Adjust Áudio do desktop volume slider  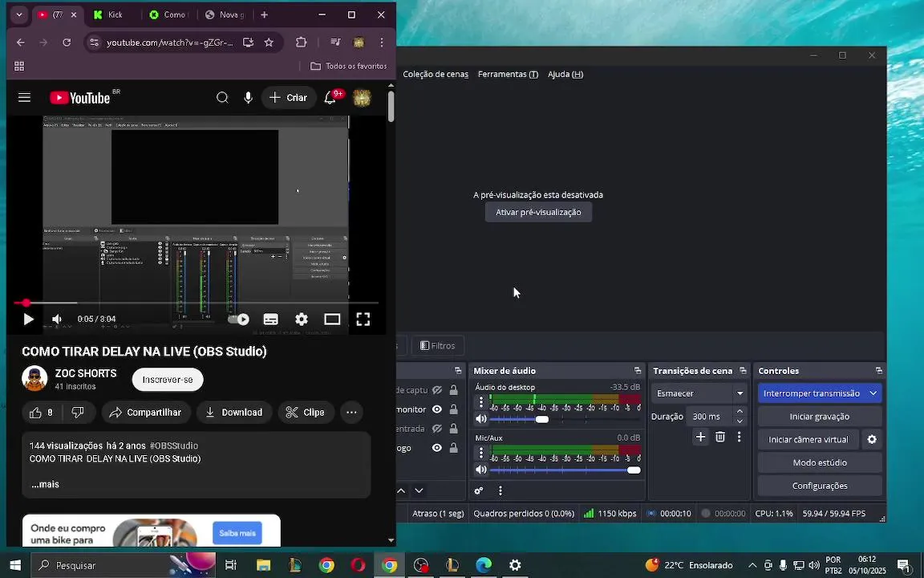542,419
